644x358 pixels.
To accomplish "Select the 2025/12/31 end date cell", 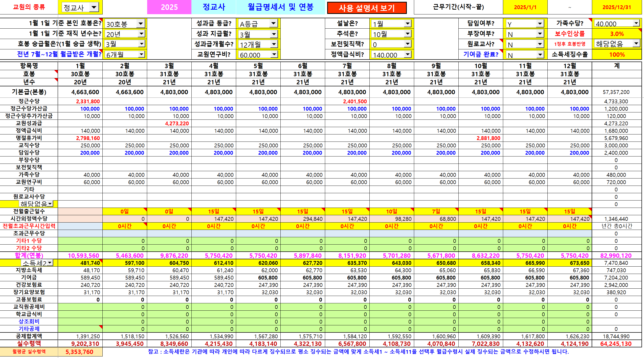I will coord(616,7).
